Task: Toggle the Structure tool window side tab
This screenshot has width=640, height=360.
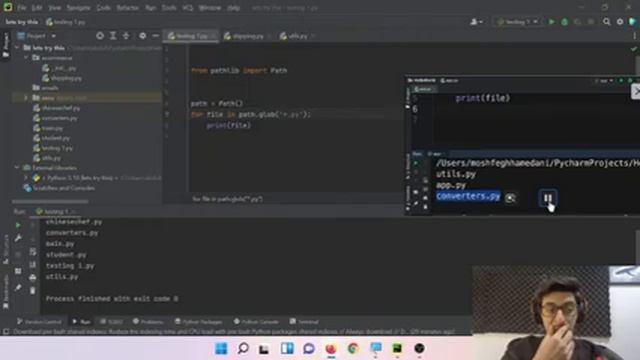Action: click(x=5, y=249)
